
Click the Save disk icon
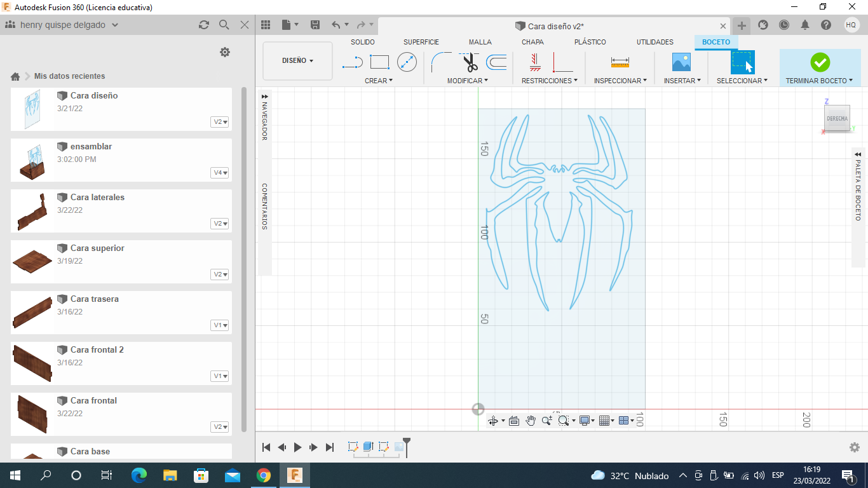point(315,25)
